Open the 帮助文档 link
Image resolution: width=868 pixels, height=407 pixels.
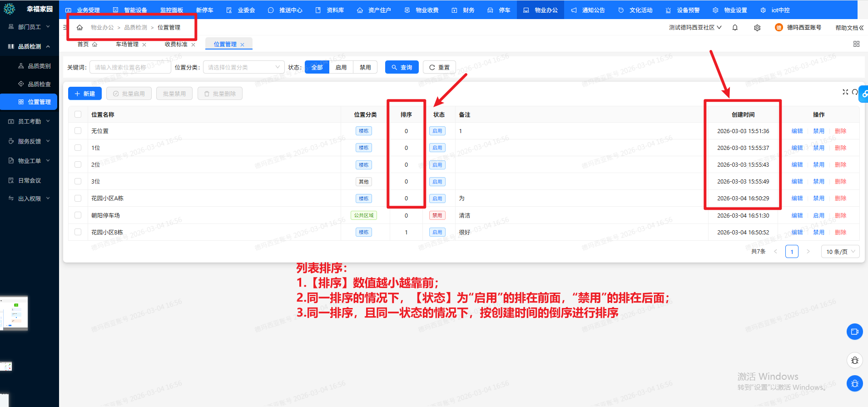tap(847, 28)
